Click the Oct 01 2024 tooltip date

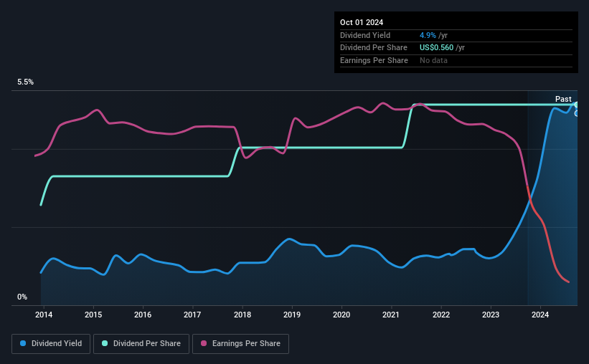coord(362,22)
